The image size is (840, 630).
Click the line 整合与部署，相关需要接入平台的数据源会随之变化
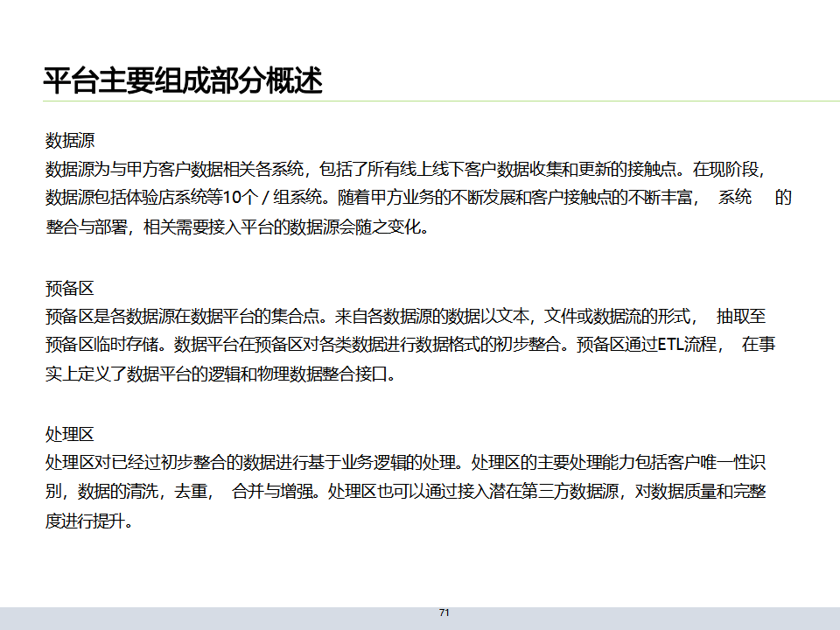tap(237, 227)
